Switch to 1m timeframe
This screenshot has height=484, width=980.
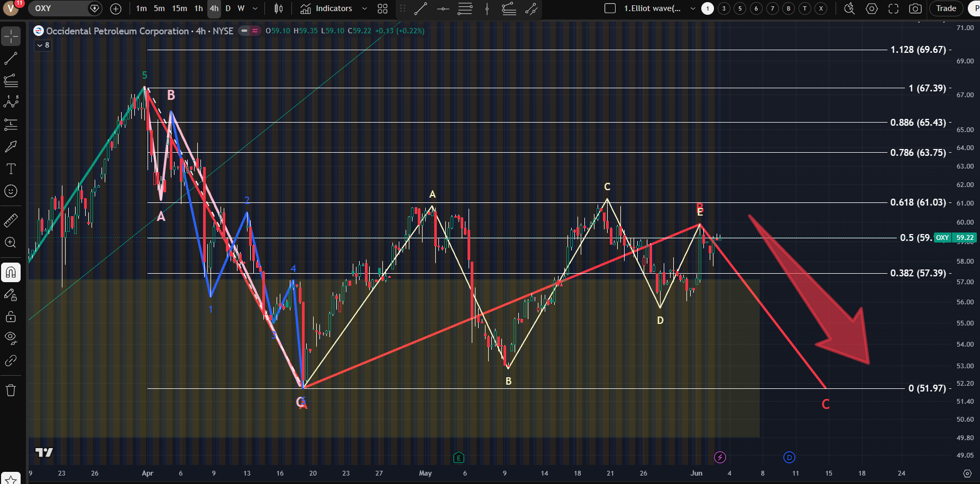pos(141,8)
